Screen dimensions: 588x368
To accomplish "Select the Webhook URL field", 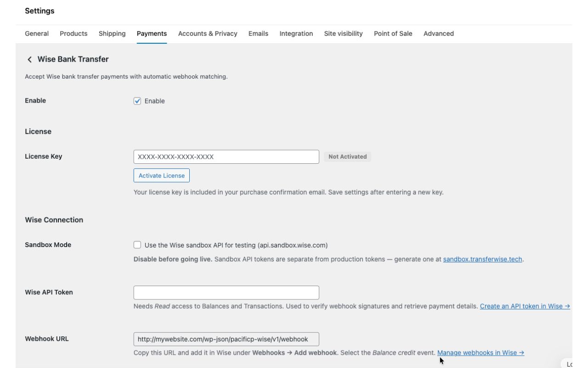I will click(x=226, y=339).
